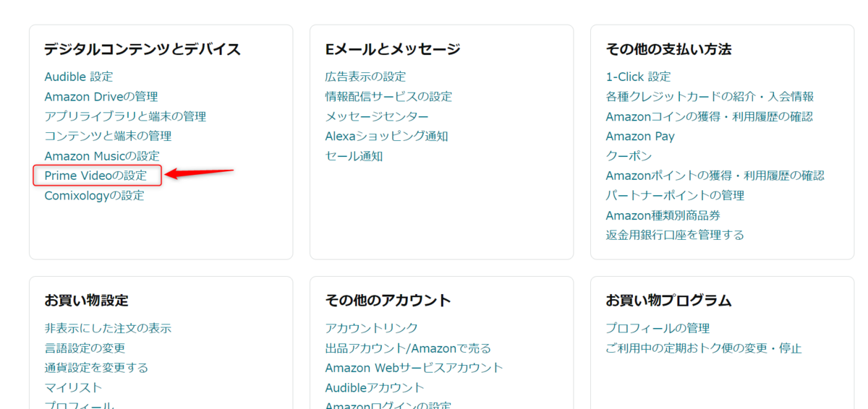Open the Prime Videoの設定 link
The height and width of the screenshot is (409, 868).
[x=95, y=176]
